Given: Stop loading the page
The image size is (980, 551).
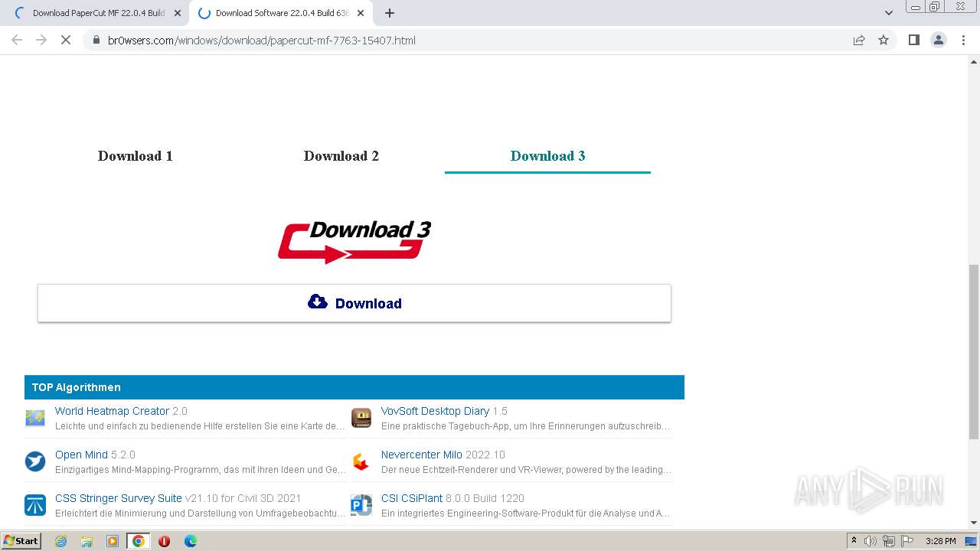Looking at the screenshot, I should pyautogui.click(x=66, y=40).
